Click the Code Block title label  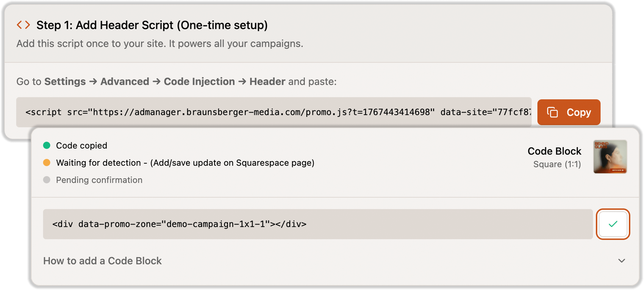[554, 151]
